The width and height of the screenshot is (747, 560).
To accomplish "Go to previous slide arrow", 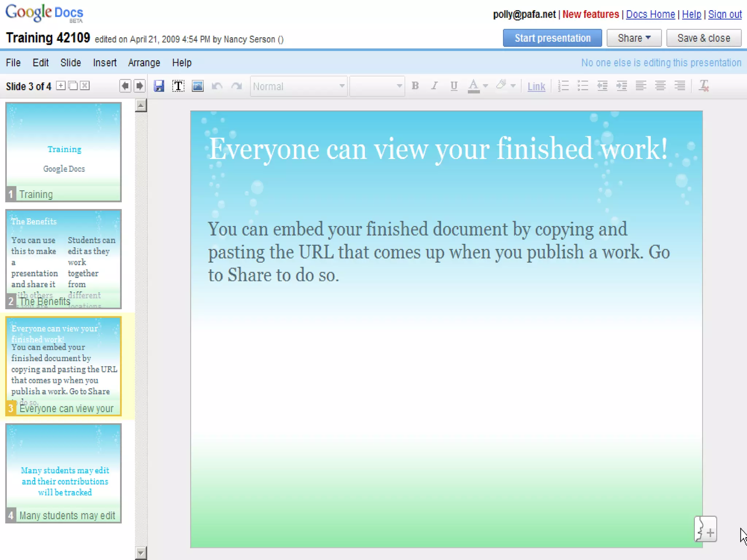I will 125,86.
